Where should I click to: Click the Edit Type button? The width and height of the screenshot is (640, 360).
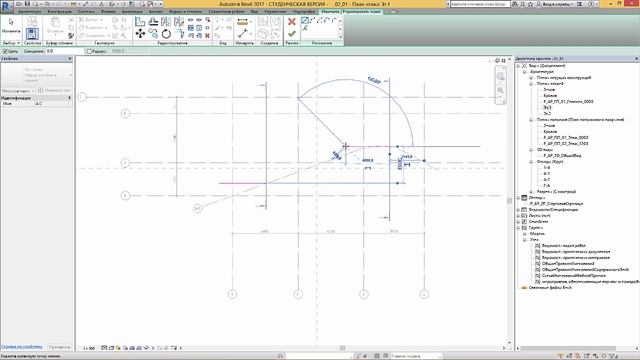tap(55, 91)
